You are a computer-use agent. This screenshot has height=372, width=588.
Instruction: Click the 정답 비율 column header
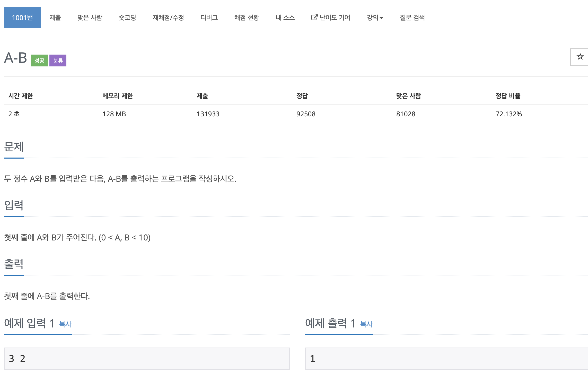[x=508, y=96]
